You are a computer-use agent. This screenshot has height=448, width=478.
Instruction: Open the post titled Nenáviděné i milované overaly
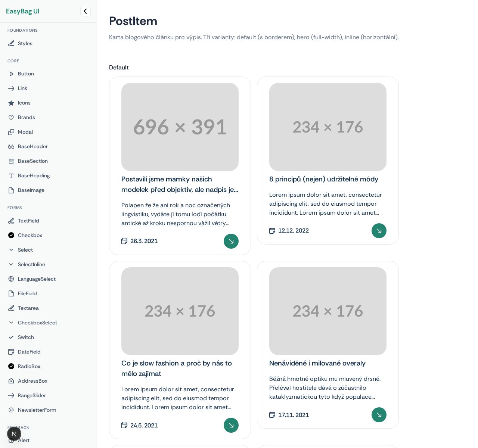point(317,363)
